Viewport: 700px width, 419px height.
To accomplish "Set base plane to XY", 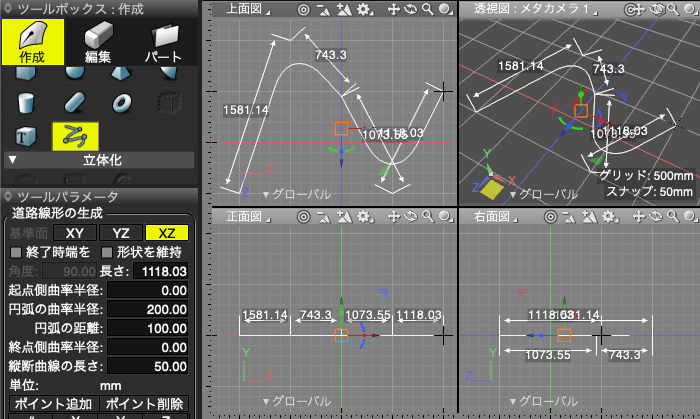I will [74, 232].
